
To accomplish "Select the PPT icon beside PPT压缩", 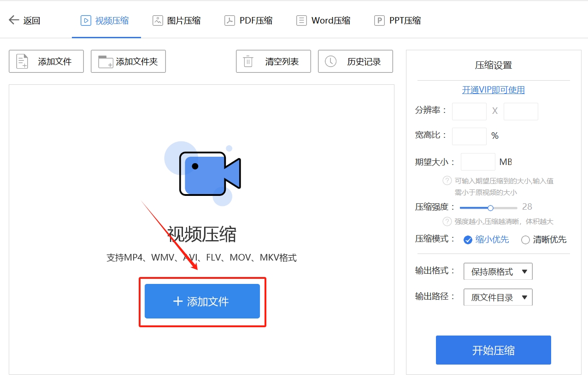I will pos(379,20).
